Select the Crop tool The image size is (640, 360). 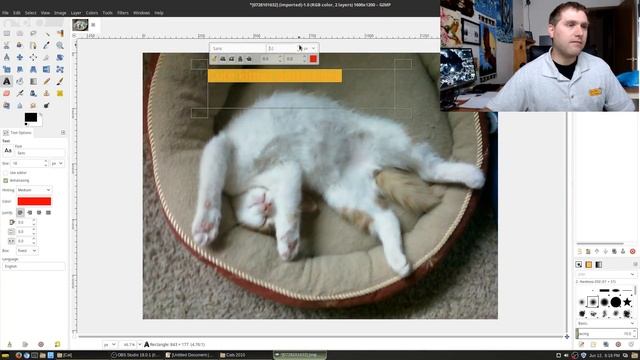coord(47,57)
